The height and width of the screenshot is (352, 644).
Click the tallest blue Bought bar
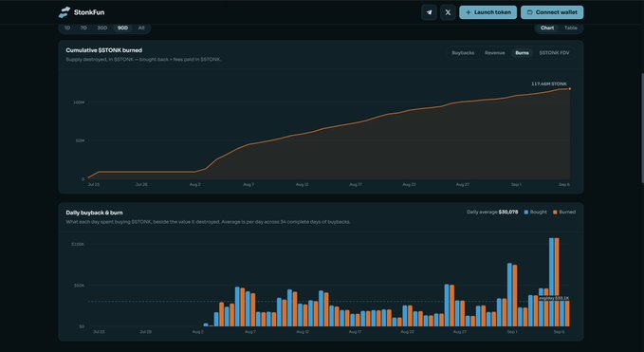click(552, 282)
